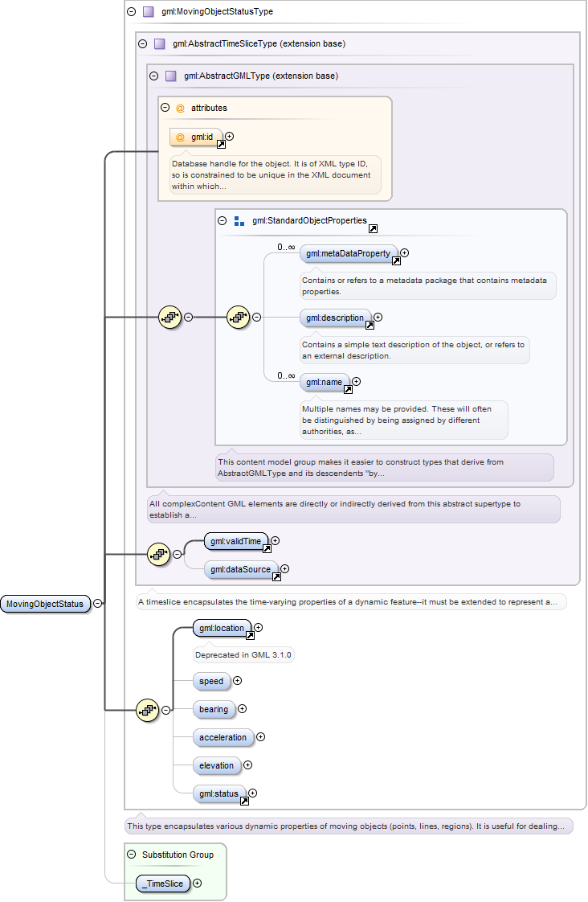Expand gml:status plus button
Image resolution: width=588 pixels, height=902 pixels.
point(252,793)
